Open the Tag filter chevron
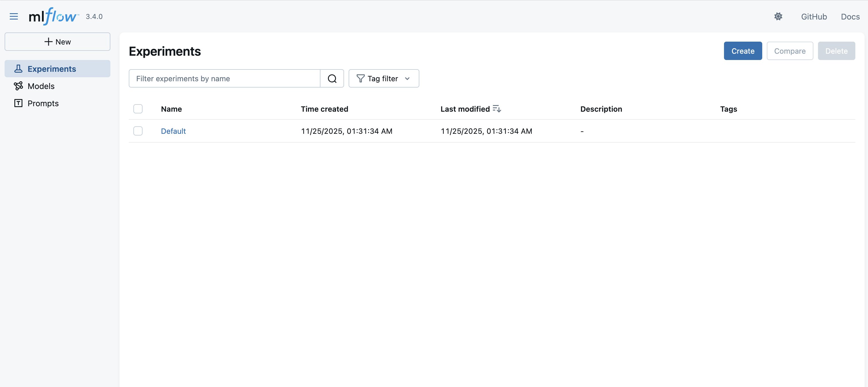 tap(408, 78)
